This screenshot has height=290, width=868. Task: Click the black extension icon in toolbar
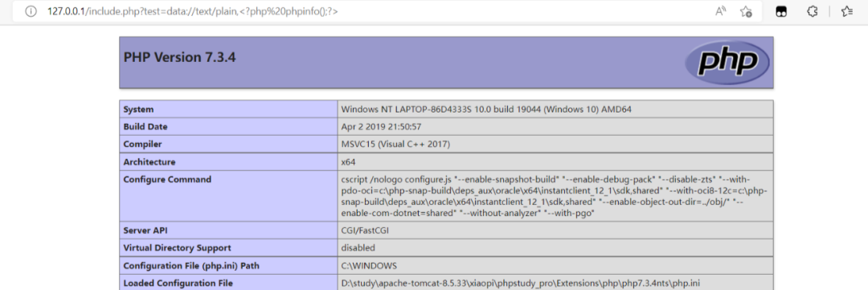781,11
